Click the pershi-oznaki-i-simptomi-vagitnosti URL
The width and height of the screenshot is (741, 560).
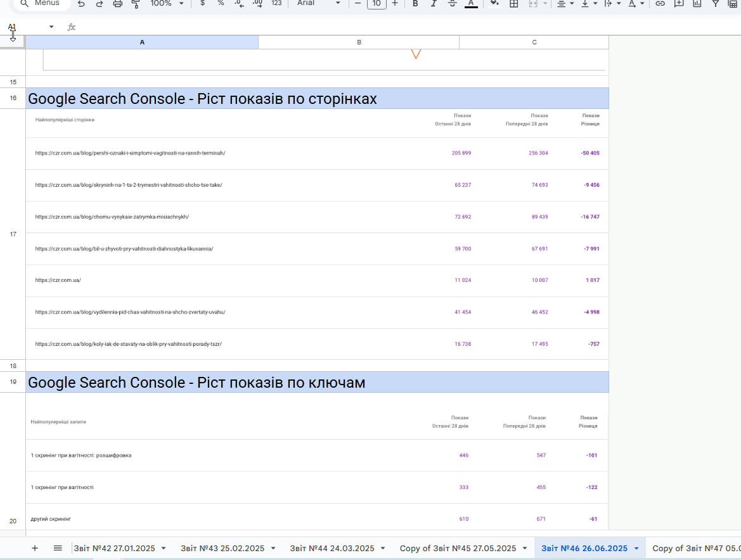point(130,153)
